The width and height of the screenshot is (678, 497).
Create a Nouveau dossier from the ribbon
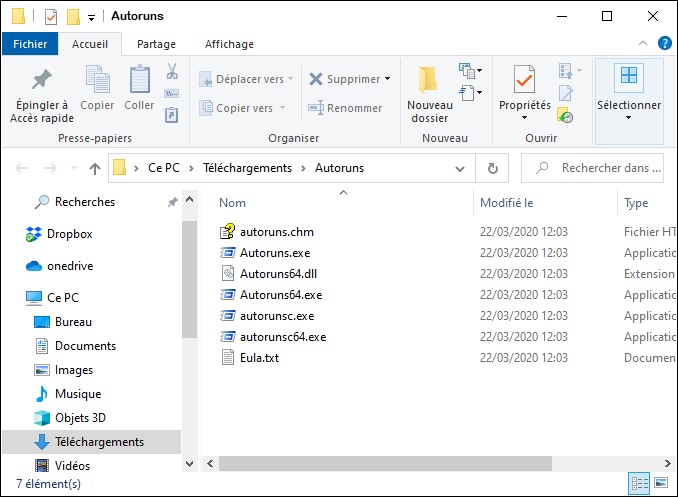tap(429, 95)
